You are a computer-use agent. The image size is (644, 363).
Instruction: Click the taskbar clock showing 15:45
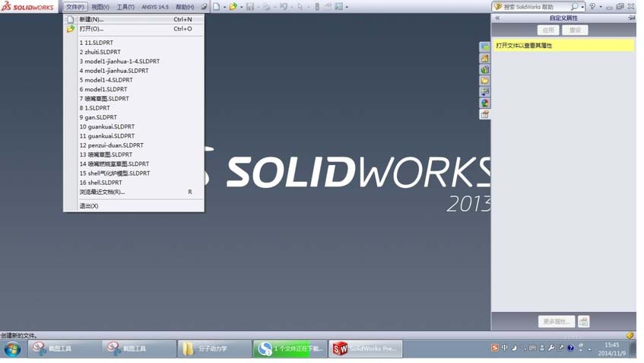point(612,349)
